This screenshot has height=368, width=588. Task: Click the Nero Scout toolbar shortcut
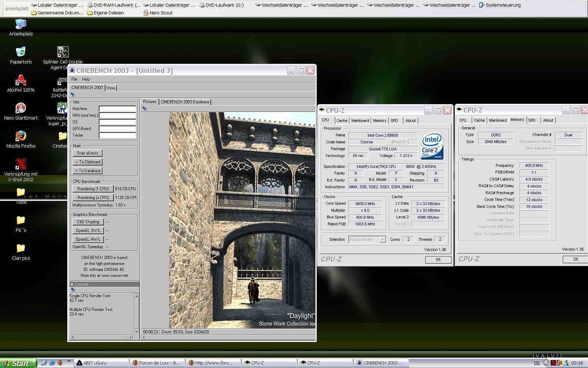point(158,13)
